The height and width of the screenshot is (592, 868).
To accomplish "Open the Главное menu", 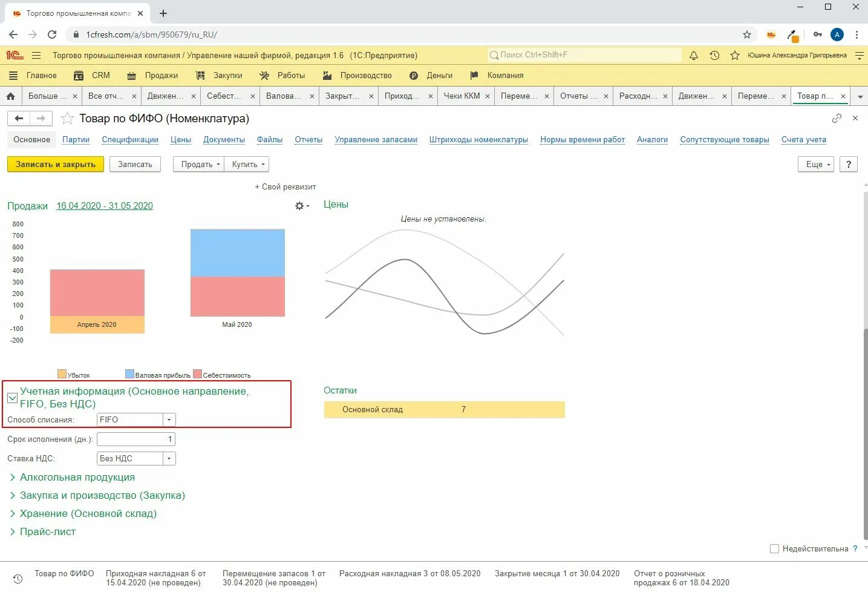I will (33, 76).
